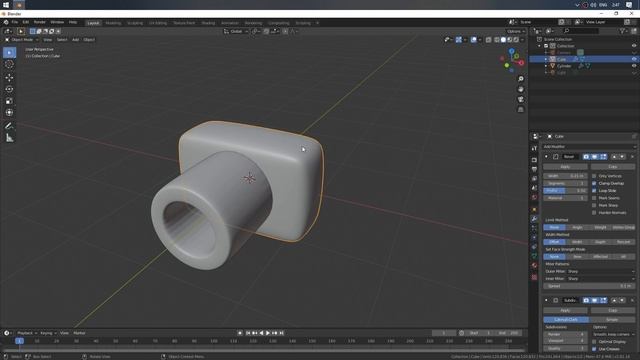Select the Select Box tool
Viewport: 640px width, 360px height.
point(9,52)
